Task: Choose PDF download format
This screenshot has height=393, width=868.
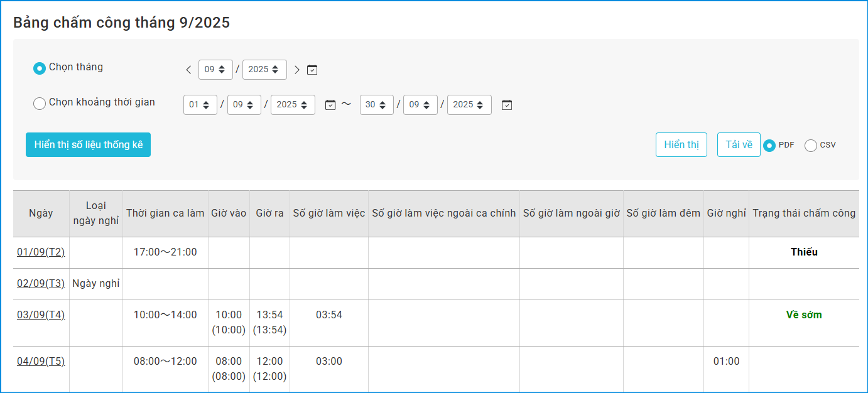Action: (x=769, y=145)
